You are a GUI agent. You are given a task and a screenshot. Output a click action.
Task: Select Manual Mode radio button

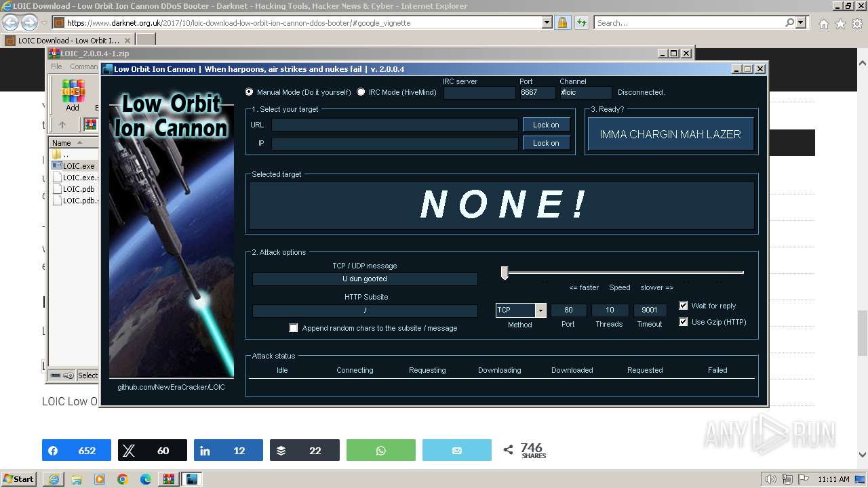(250, 92)
